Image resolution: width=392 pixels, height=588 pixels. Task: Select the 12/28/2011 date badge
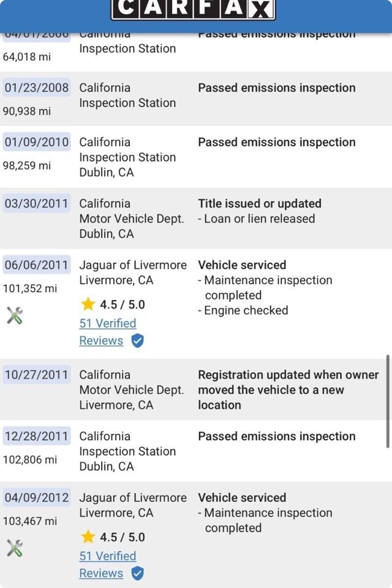pyautogui.click(x=37, y=436)
